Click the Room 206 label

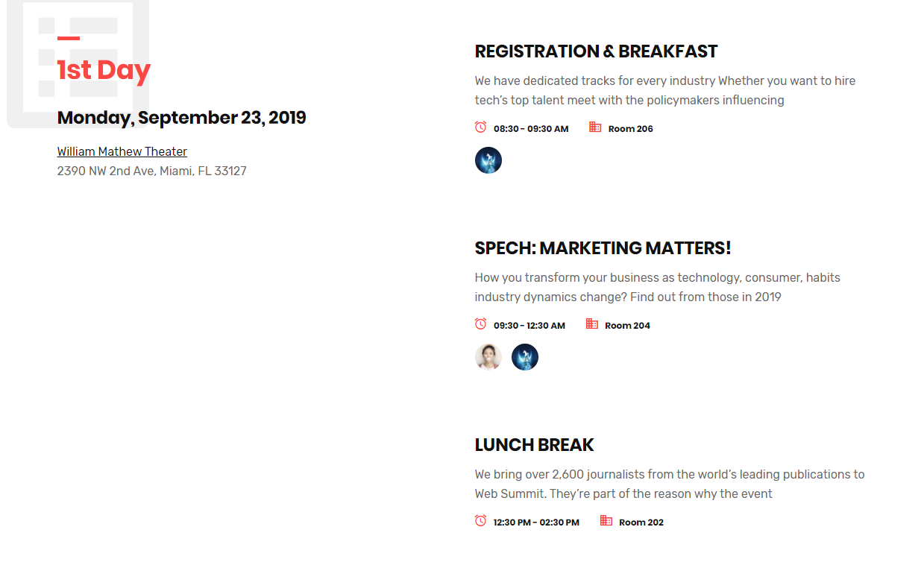coord(630,129)
